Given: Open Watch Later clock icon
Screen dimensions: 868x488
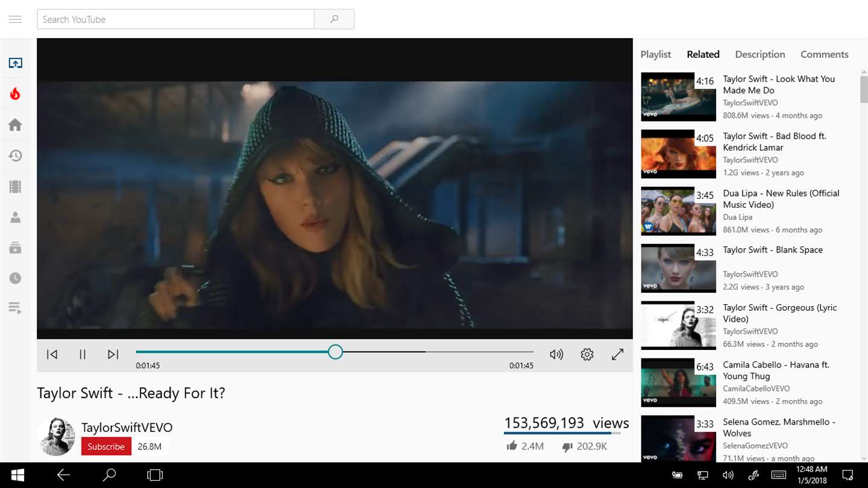Looking at the screenshot, I should (x=15, y=278).
